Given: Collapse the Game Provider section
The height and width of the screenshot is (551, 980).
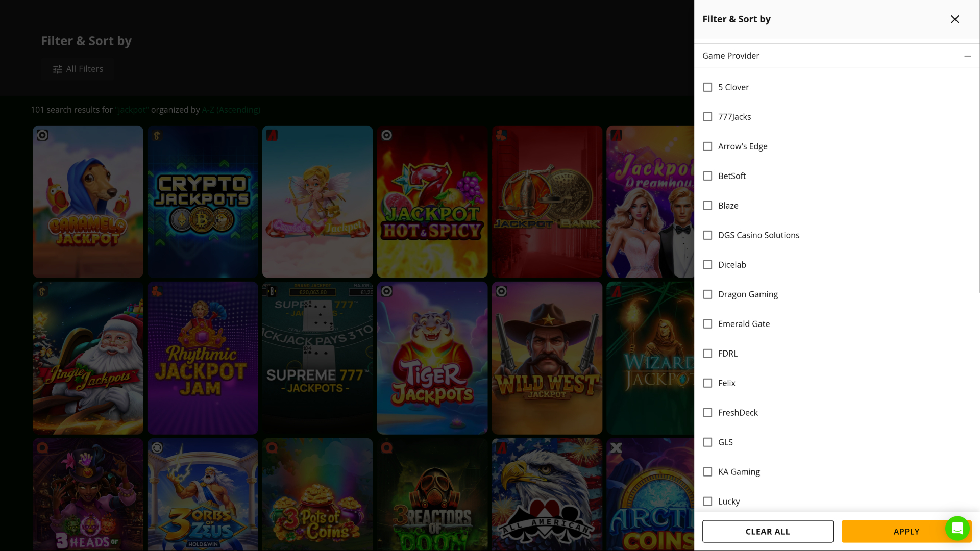Looking at the screenshot, I should click(967, 56).
